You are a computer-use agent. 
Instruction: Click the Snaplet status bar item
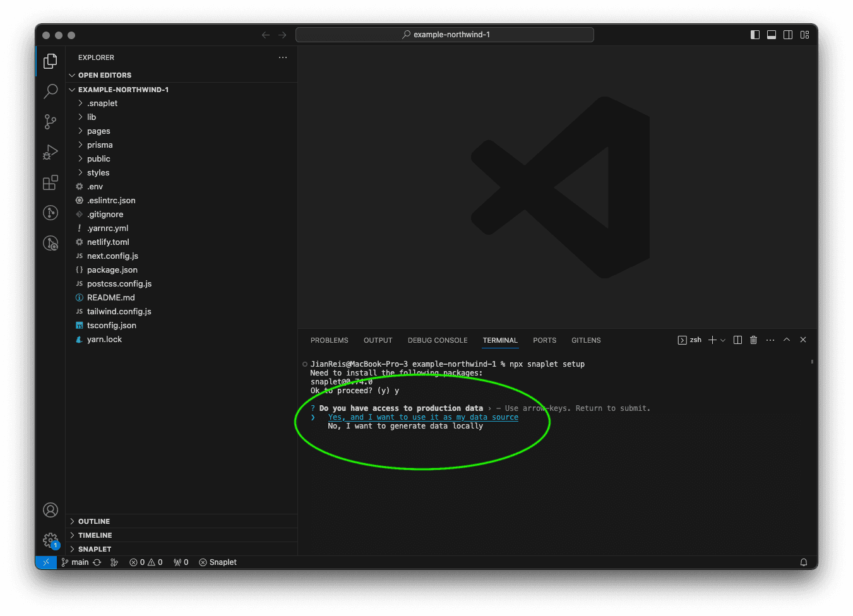218,562
